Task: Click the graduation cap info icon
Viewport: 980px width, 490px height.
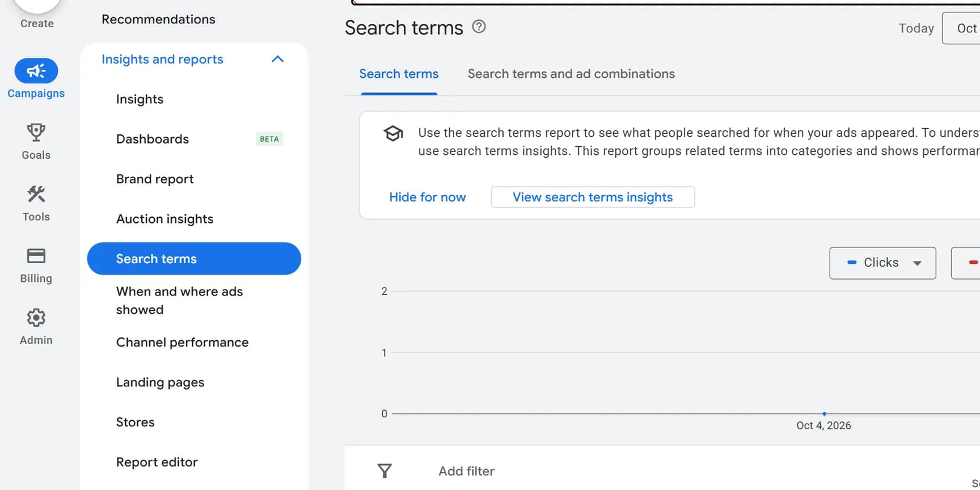Action: click(393, 134)
